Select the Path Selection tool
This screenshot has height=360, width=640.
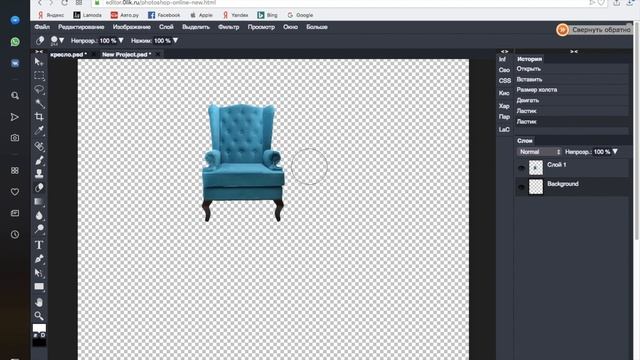(x=39, y=273)
